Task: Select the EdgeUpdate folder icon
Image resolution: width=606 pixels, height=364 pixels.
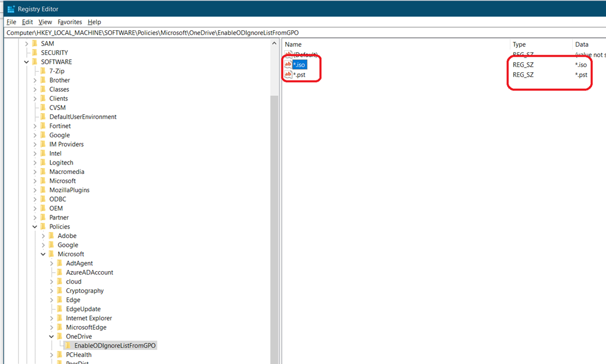Action: point(60,309)
